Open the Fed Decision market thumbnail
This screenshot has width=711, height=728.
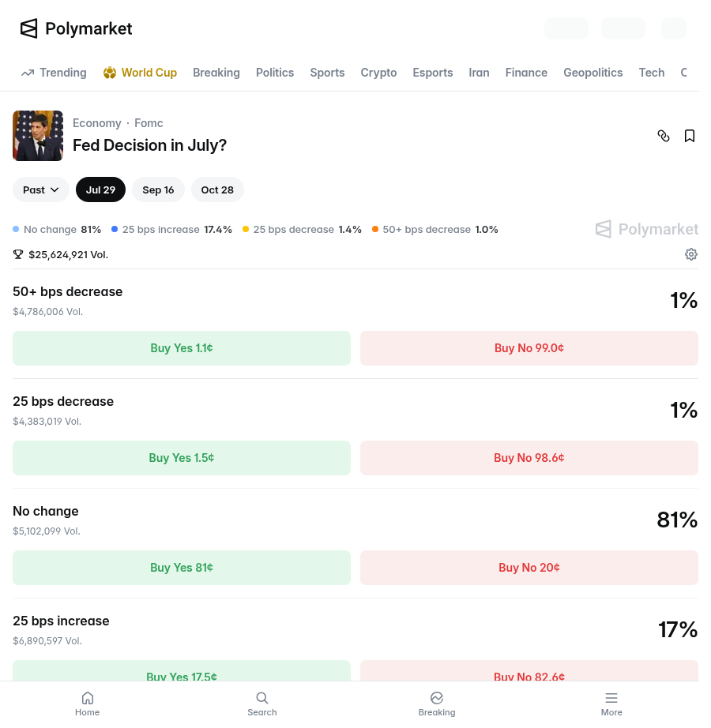tap(38, 136)
